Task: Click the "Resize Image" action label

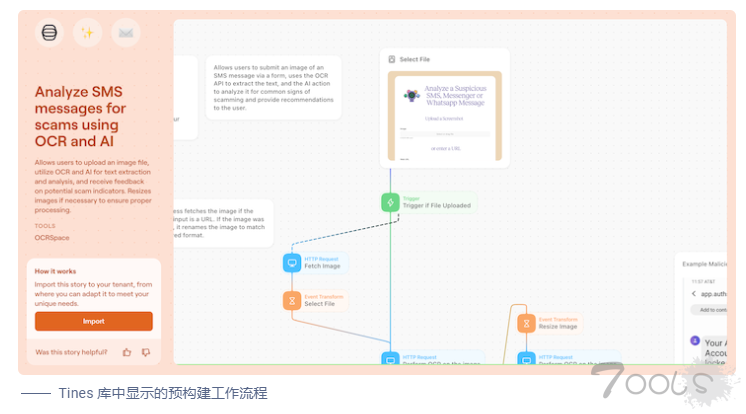Action: [x=558, y=326]
